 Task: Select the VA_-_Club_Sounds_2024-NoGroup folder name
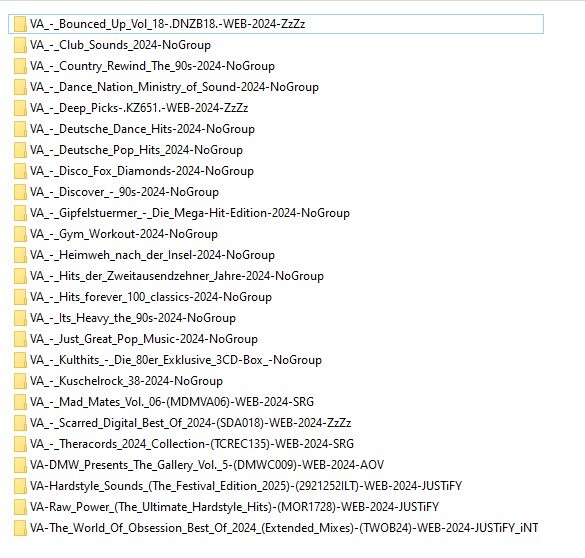click(120, 45)
